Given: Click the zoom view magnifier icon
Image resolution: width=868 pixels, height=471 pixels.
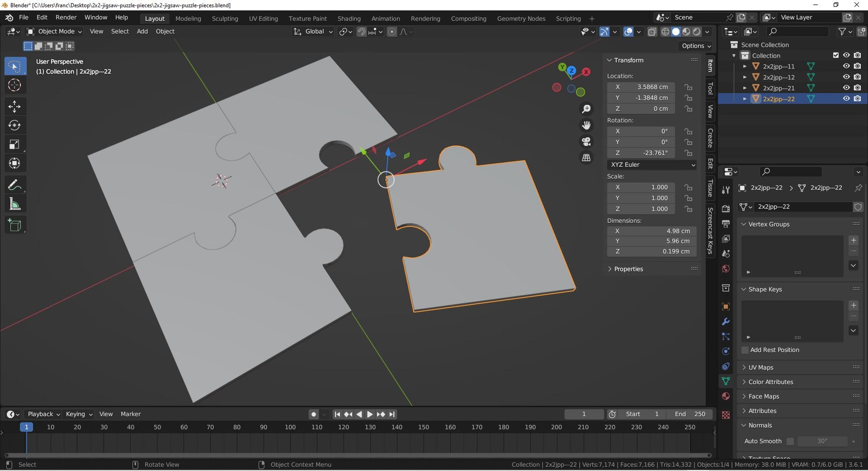Looking at the screenshot, I should (x=586, y=109).
